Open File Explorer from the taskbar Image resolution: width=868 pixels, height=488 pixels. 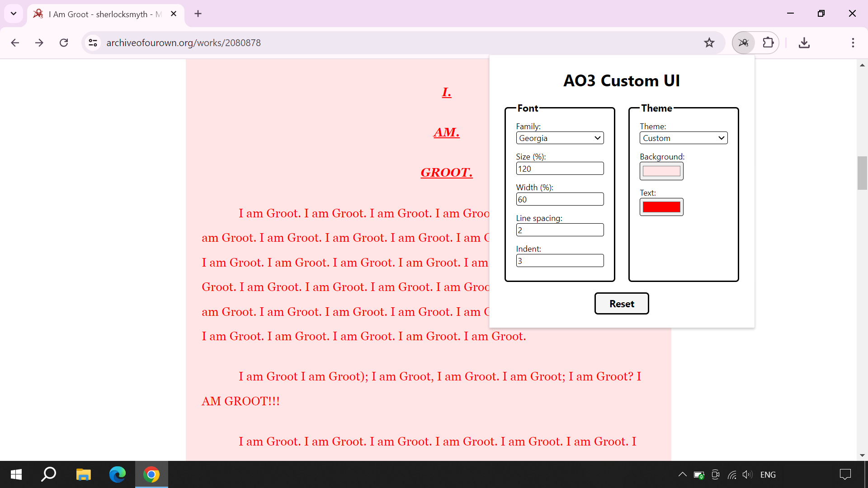point(83,474)
